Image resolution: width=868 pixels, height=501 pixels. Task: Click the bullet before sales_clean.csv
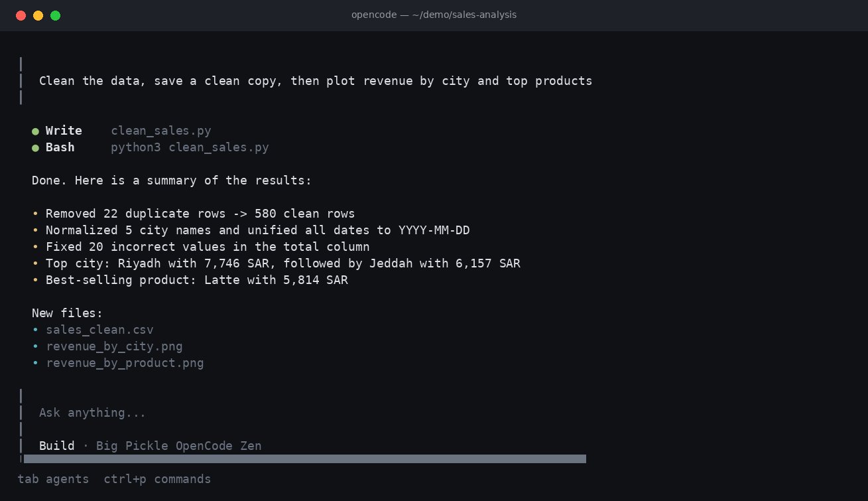[x=35, y=330]
